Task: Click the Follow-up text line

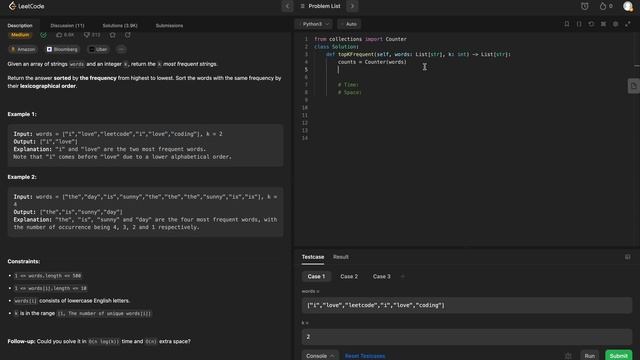Action: pos(99,342)
